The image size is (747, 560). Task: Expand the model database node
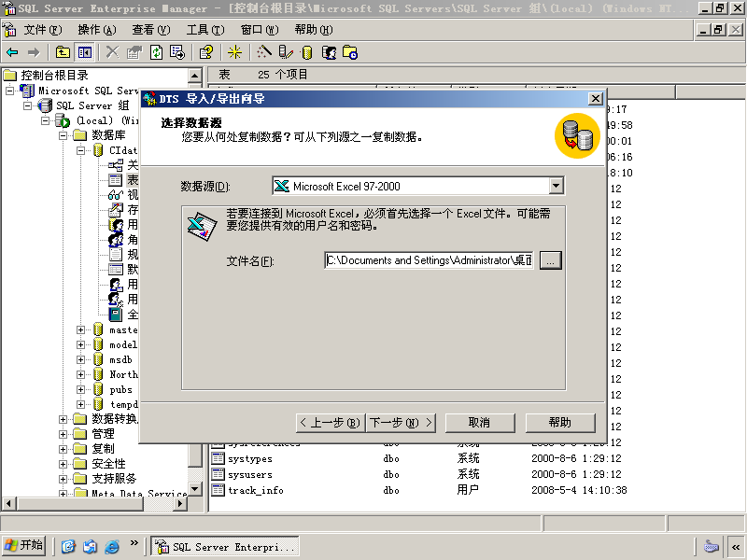(80, 344)
